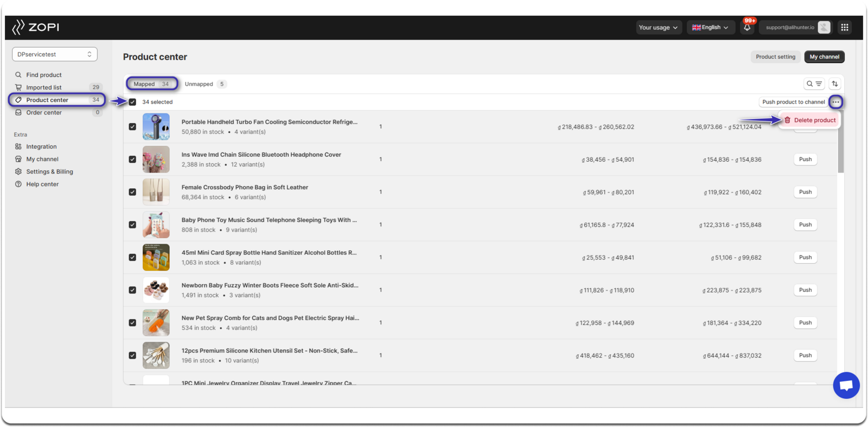The height and width of the screenshot is (427, 868).
Task: Switch to the Mapped tab
Action: click(152, 84)
